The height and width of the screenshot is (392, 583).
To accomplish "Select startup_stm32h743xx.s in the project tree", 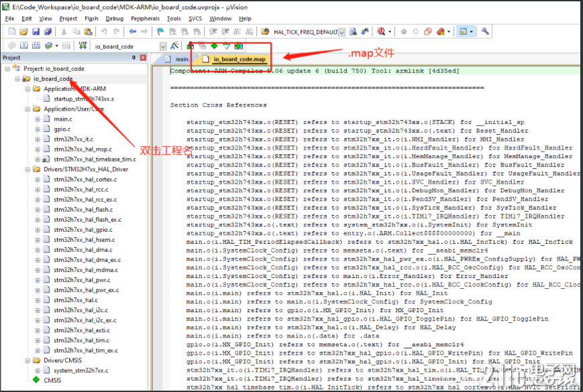I will [84, 99].
